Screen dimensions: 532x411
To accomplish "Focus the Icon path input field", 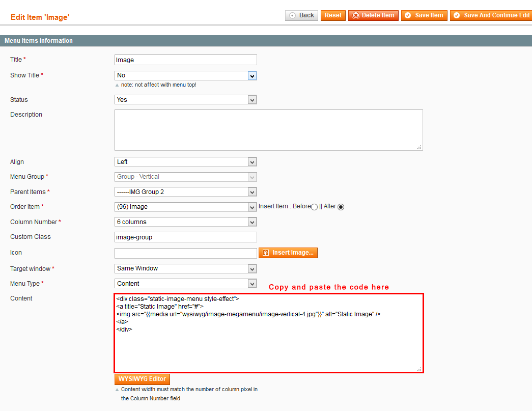I will pos(186,253).
